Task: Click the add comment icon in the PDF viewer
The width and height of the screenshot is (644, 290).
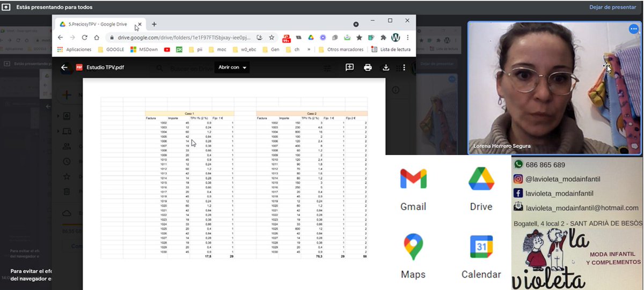Action: click(349, 68)
